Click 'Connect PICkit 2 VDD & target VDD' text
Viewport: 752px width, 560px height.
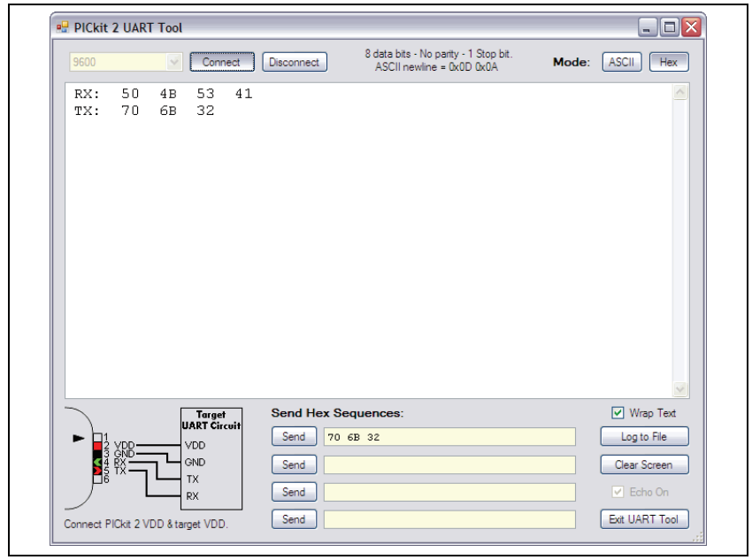pos(146,524)
